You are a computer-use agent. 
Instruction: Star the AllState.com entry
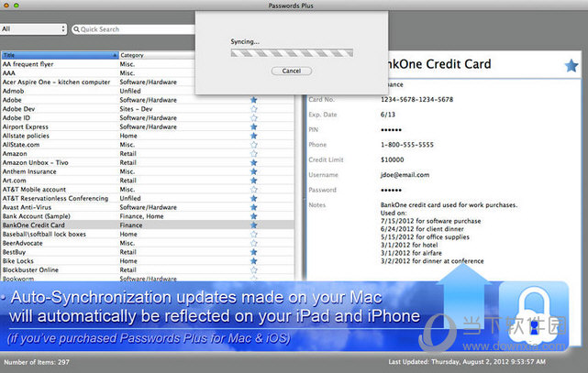pyautogui.click(x=254, y=145)
